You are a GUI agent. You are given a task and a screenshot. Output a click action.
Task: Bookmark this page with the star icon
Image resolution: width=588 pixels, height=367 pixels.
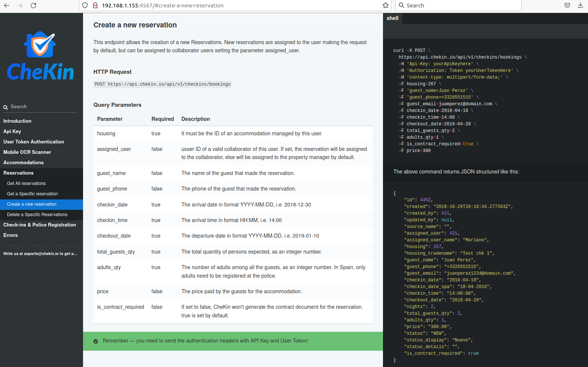(x=386, y=6)
